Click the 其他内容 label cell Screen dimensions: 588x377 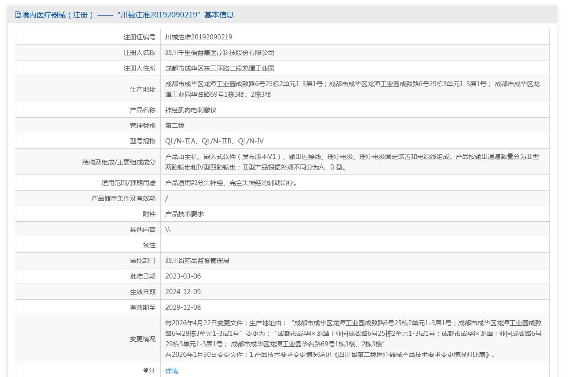pos(88,229)
